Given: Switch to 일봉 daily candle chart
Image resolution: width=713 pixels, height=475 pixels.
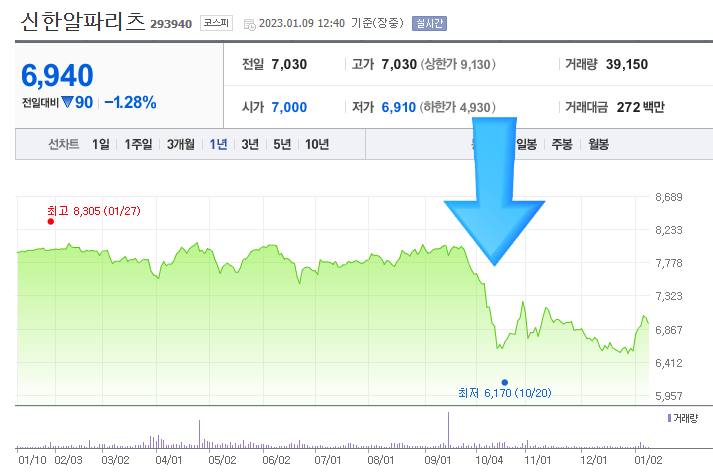Looking at the screenshot, I should [527, 145].
